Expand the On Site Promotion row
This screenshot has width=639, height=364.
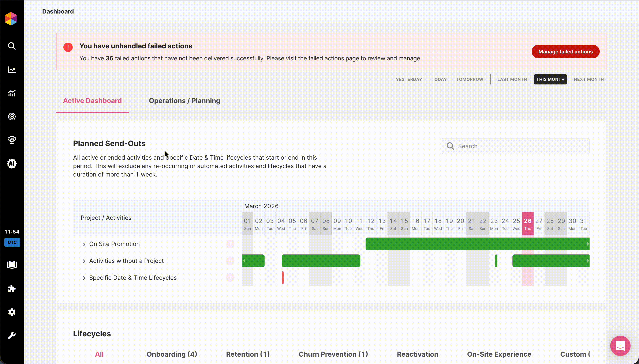(84, 244)
